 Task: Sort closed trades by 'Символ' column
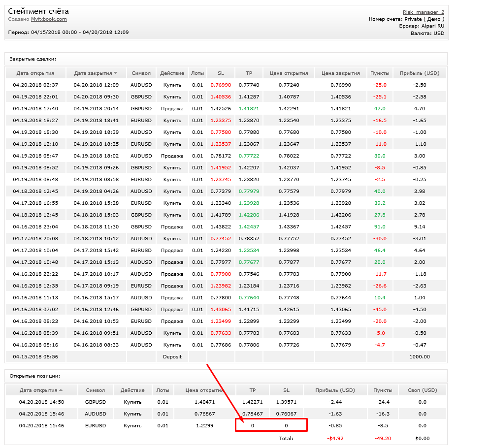click(x=141, y=73)
